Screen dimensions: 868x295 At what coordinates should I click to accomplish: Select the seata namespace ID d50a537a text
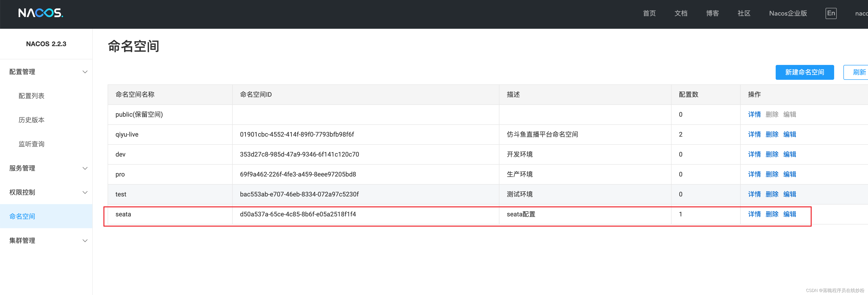click(298, 214)
